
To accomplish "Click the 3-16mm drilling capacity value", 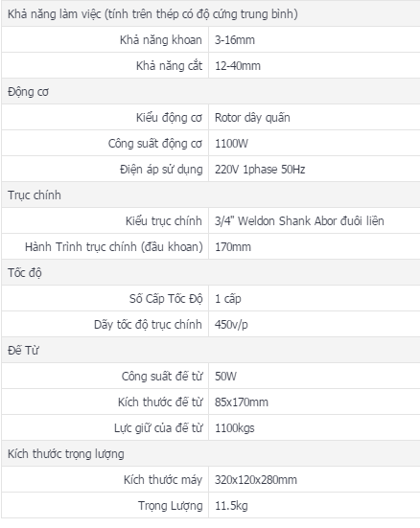I will tap(235, 40).
